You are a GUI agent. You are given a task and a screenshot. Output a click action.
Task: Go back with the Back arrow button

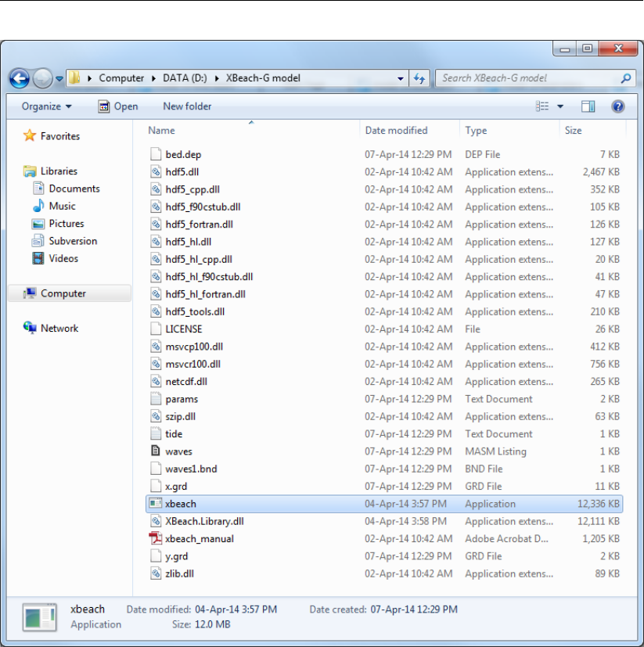pyautogui.click(x=19, y=78)
